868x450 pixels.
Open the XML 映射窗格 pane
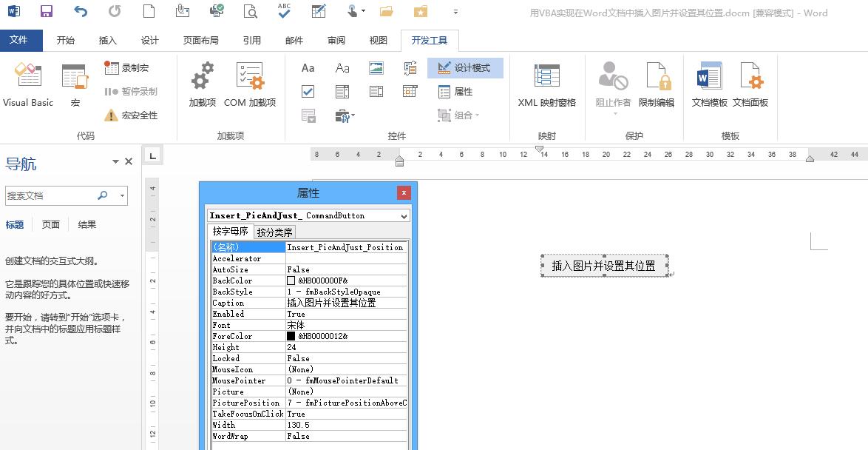coord(547,84)
